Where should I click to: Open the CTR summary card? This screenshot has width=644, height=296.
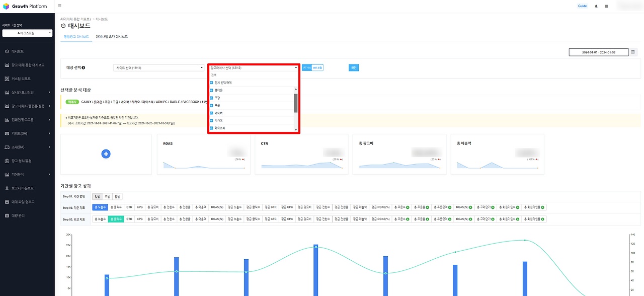click(301, 154)
